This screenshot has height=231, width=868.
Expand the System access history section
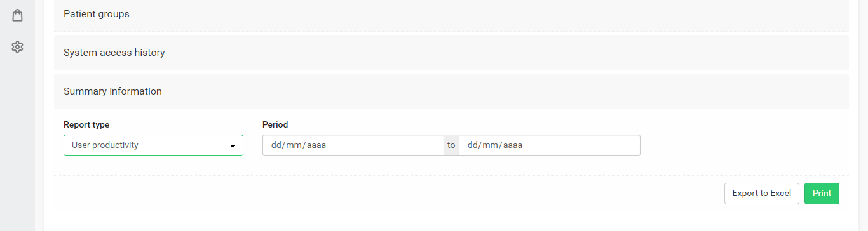coord(451,53)
